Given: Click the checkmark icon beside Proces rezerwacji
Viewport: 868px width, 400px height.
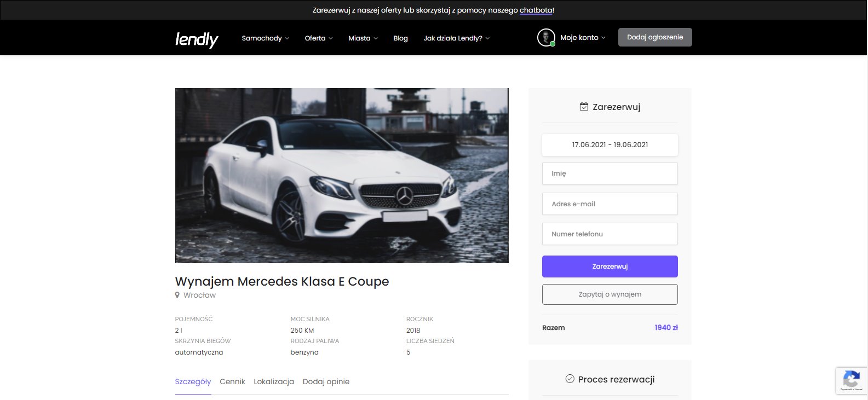Looking at the screenshot, I should click(570, 379).
